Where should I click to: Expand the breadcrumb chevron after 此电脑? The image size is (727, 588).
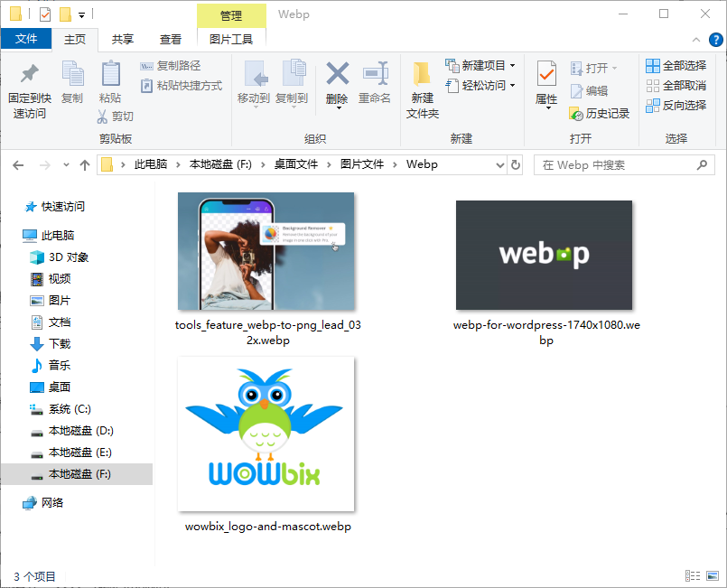click(178, 165)
